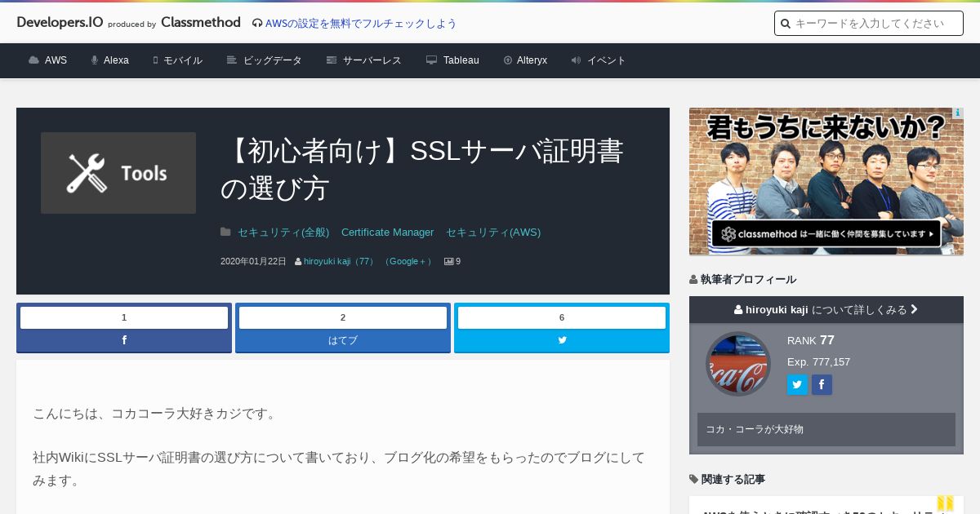Click the ad info icon on banner
The width and height of the screenshot is (980, 514).
[x=957, y=113]
